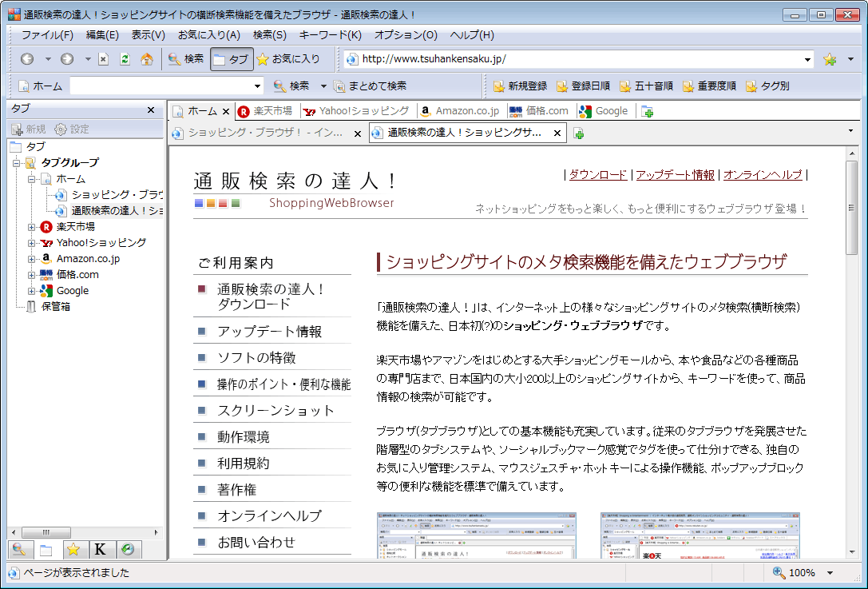Open the キーワード(K) menu
This screenshot has height=589, width=868.
click(331, 35)
